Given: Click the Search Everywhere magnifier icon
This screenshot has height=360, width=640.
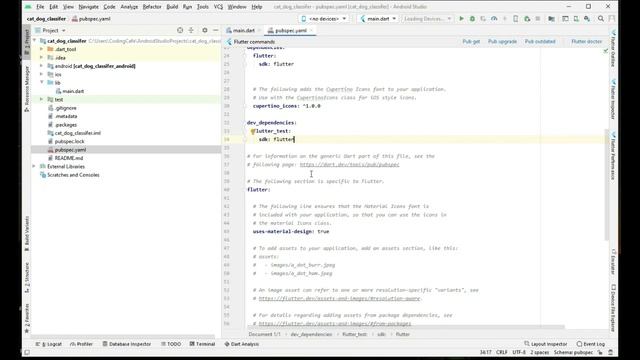Looking at the screenshot, I should (601, 19).
